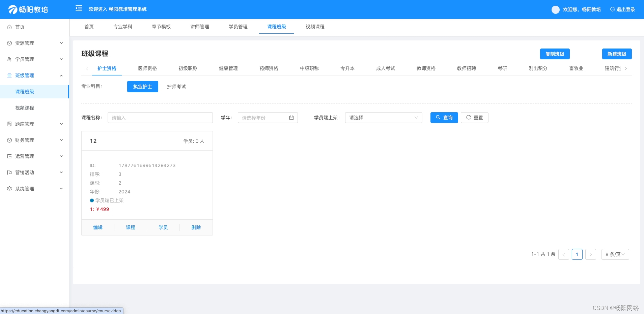This screenshot has height=314, width=644.
Task: Click the 学员管理 sidebar icon
Action: click(9, 59)
